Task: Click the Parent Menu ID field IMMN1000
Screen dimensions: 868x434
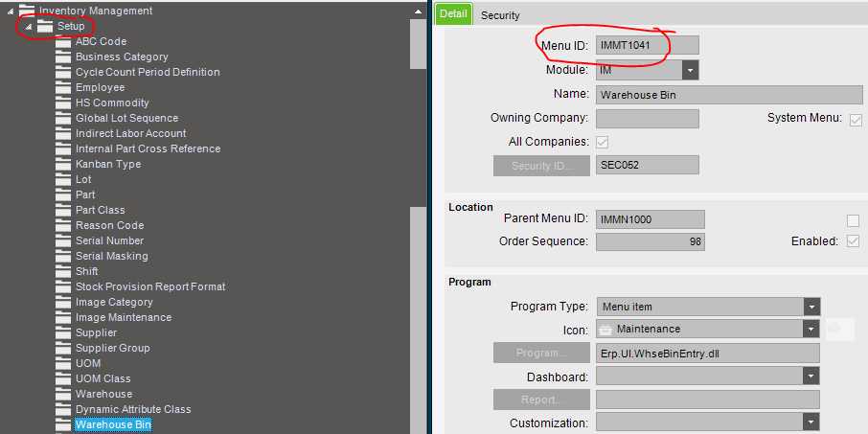Action: click(x=651, y=219)
